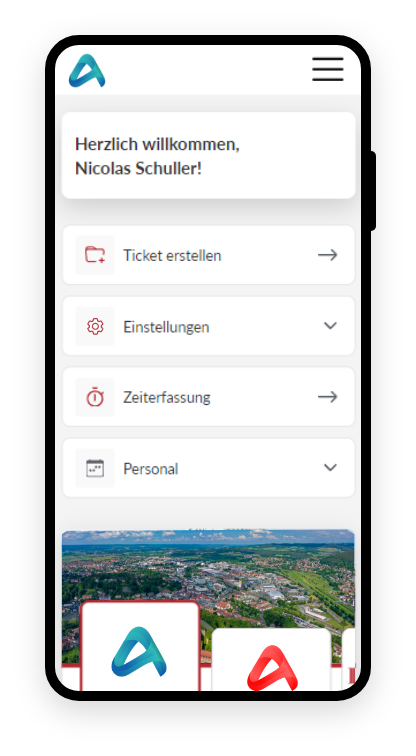The image size is (416, 756).
Task: Click the red gear Einstellungen icon
Action: pyautogui.click(x=95, y=326)
